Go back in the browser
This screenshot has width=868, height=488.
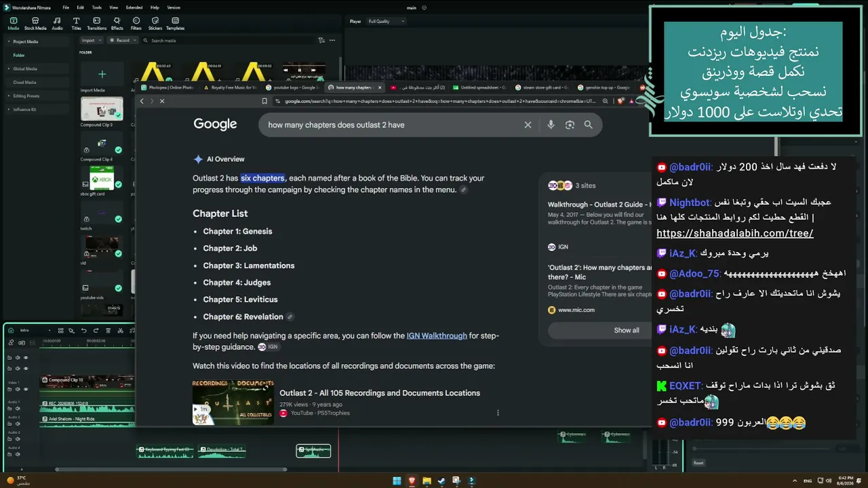[142, 101]
